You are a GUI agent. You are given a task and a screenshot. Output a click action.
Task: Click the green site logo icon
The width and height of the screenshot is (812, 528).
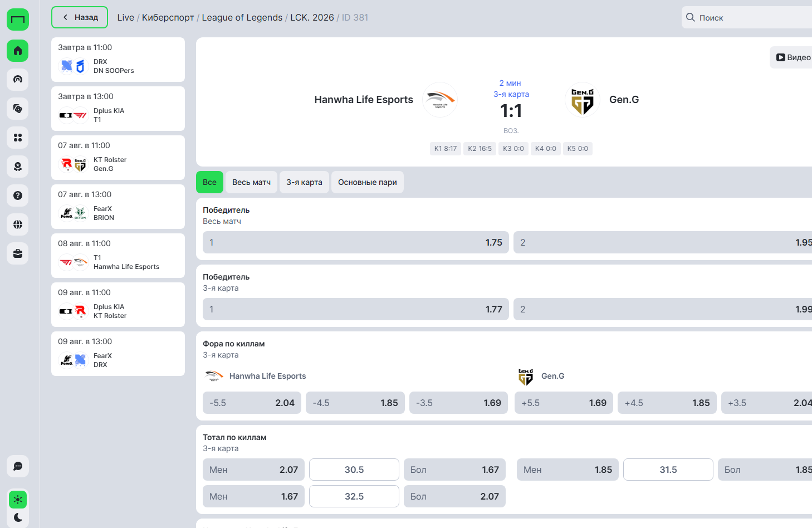click(18, 19)
